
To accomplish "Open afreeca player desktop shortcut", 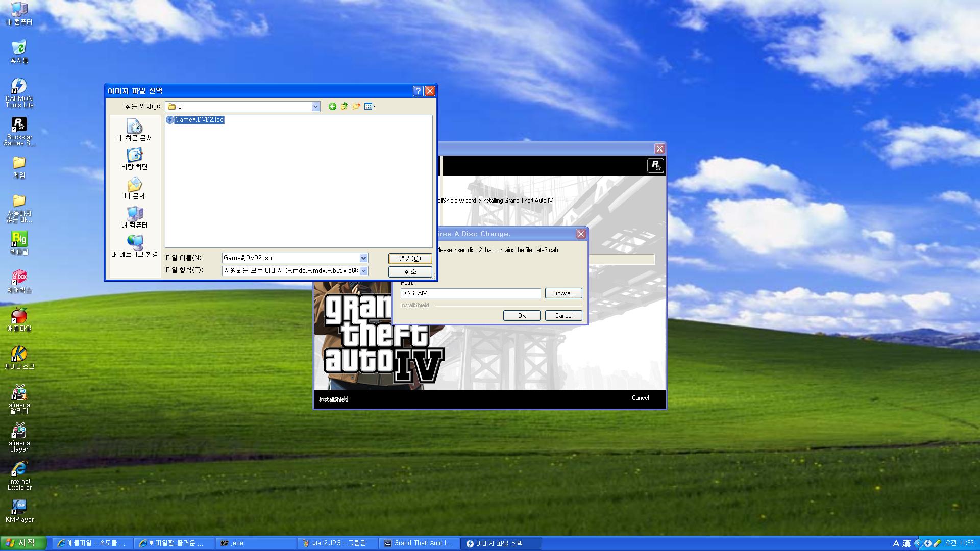I will coord(19,437).
